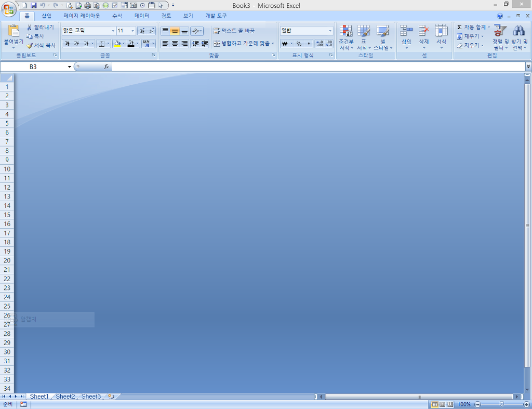Cut selection with 잘라내기 scissors
This screenshot has height=409, width=532.
[x=41, y=27]
